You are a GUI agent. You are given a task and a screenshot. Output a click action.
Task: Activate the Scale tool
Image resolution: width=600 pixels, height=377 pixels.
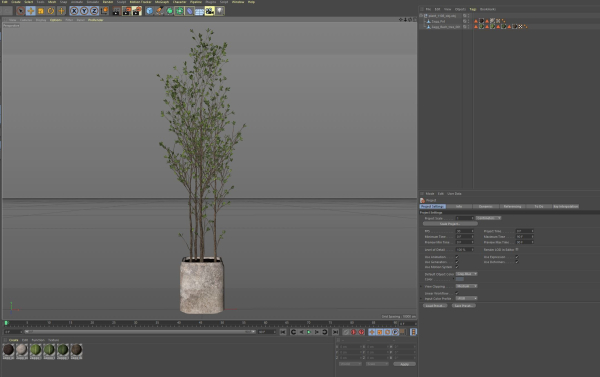click(41, 11)
